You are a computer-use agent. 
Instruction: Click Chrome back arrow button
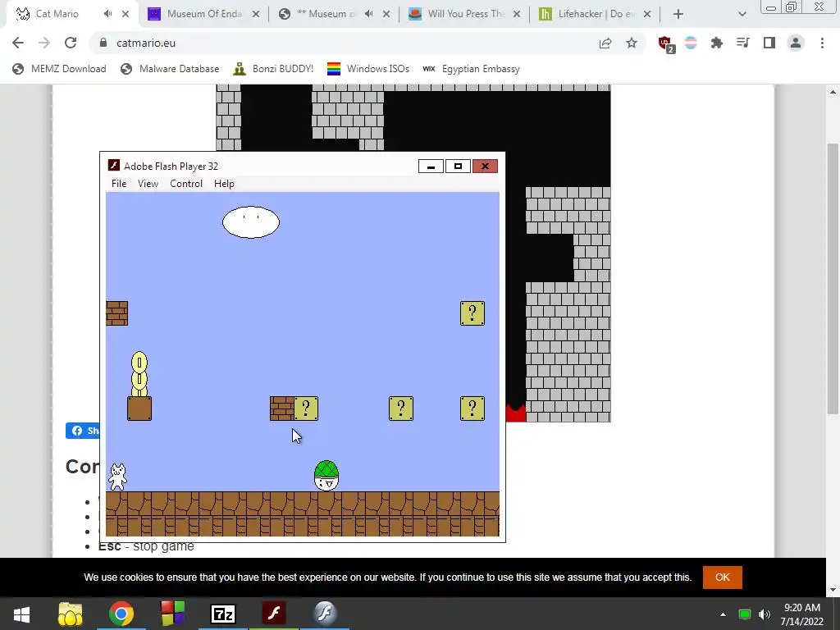click(x=18, y=43)
